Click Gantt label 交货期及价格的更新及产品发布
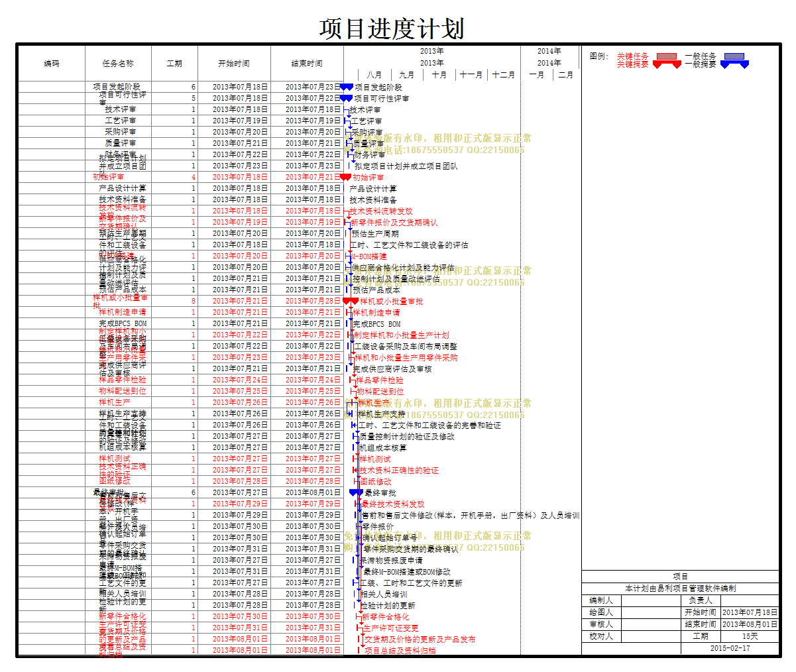Image resolution: width=796 pixels, height=672 pixels. click(x=420, y=640)
